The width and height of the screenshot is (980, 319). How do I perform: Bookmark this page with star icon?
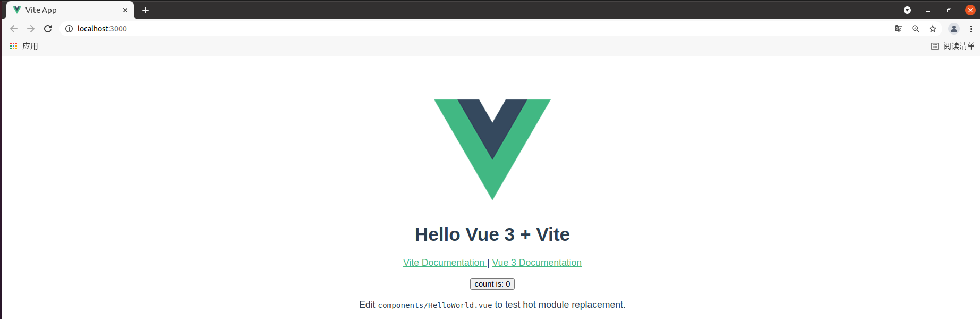933,29
